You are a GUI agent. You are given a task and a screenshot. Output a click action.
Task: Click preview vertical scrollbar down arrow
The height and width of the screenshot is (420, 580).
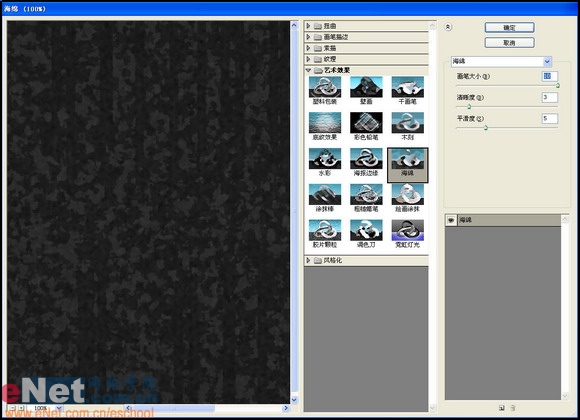tap(294, 400)
